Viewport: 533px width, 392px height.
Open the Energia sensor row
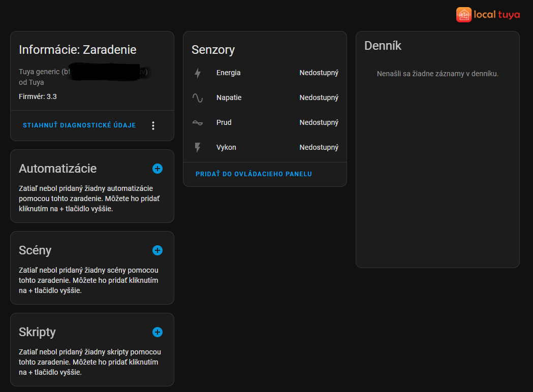228,73
